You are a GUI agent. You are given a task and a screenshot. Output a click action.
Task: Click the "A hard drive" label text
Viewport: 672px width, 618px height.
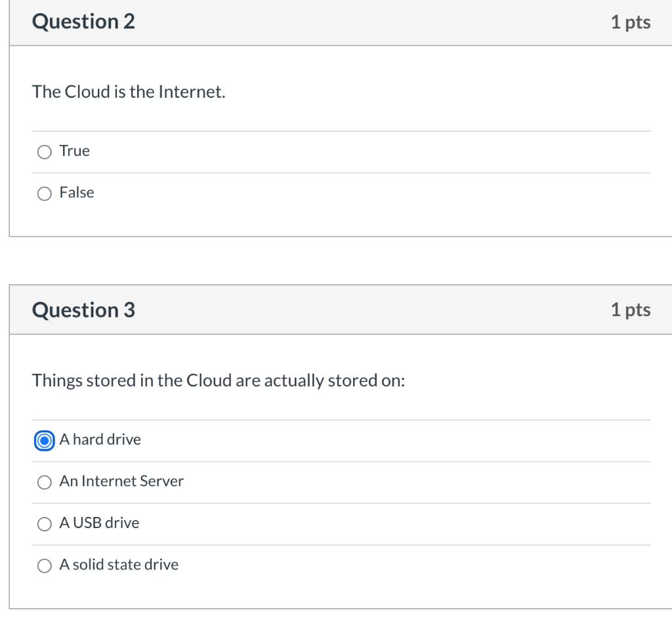(x=100, y=440)
